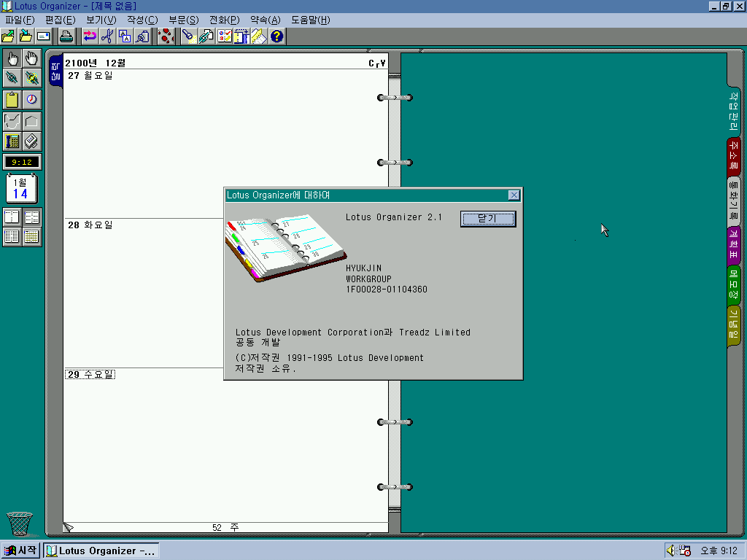Image resolution: width=747 pixels, height=560 pixels.
Task: Select the open grabbing hand tool
Action: click(31, 58)
